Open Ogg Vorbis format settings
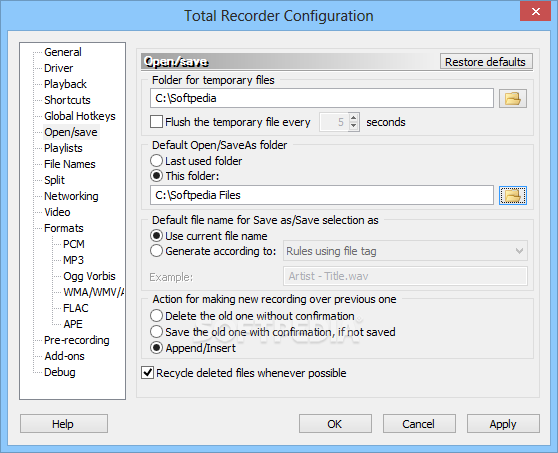The width and height of the screenshot is (558, 453). pos(89,276)
